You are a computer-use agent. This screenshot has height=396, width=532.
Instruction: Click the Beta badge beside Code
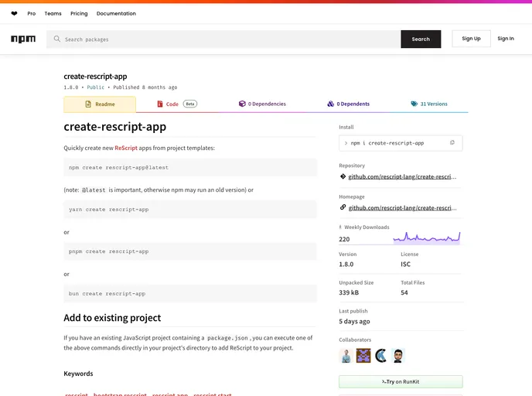click(x=190, y=104)
